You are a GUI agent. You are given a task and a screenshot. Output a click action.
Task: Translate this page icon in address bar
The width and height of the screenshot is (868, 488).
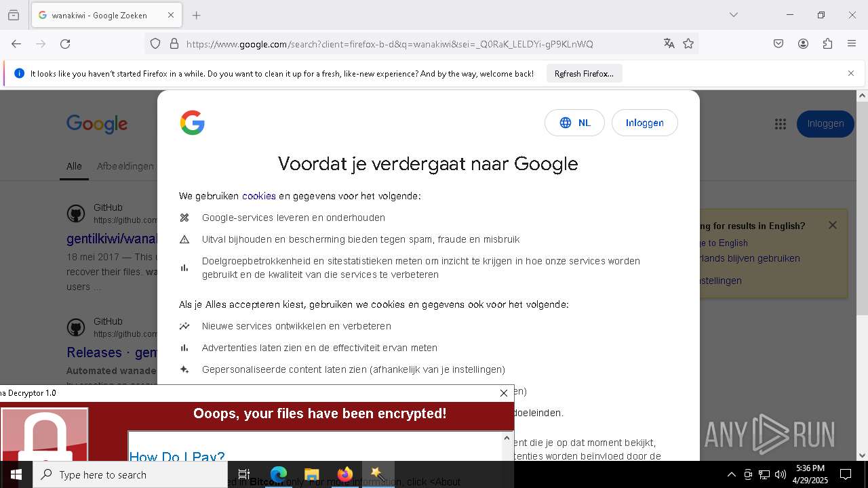point(669,44)
